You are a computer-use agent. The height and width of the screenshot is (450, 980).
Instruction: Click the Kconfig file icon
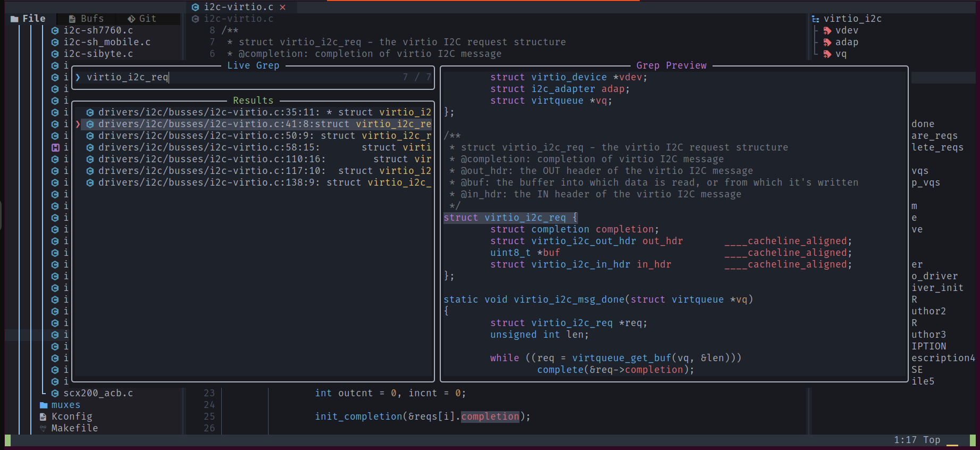pyautogui.click(x=43, y=417)
